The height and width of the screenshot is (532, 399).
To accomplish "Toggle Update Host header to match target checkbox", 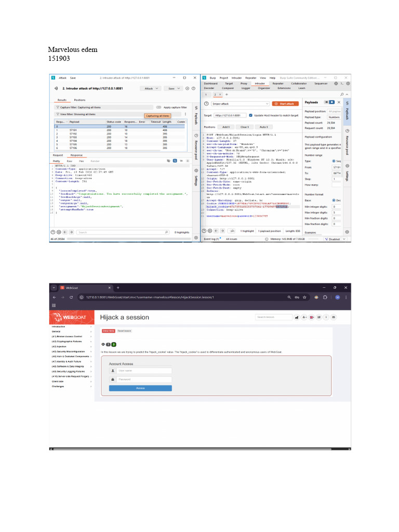I will (x=251, y=115).
